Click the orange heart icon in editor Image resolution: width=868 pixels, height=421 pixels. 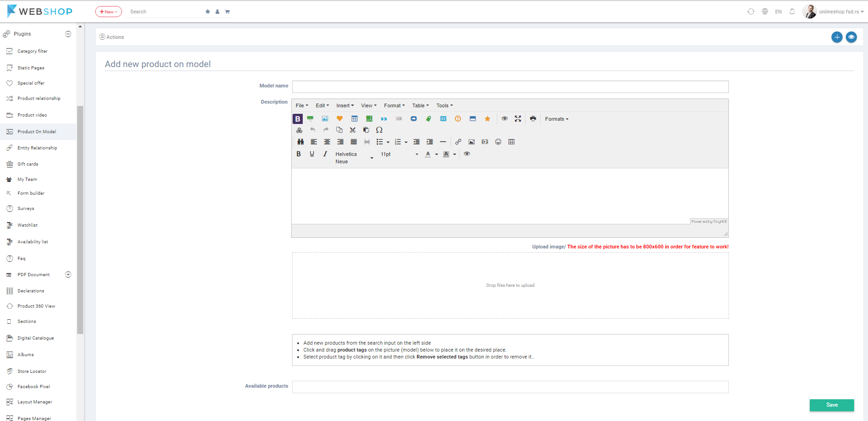(340, 119)
